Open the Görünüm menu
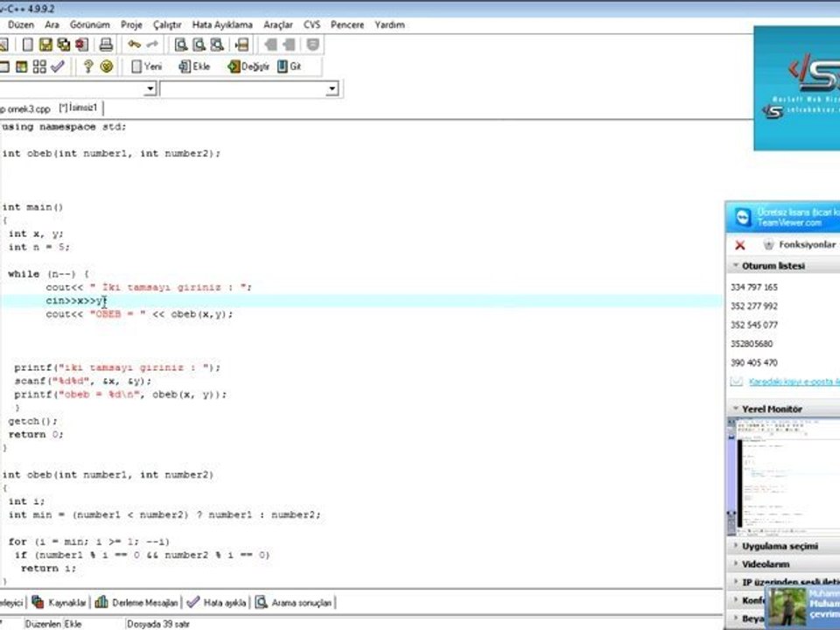 pos(89,24)
